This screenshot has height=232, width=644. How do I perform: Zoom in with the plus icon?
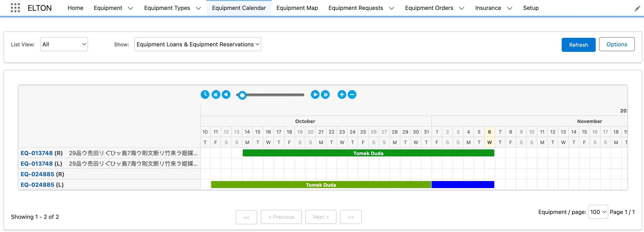pyautogui.click(x=342, y=95)
